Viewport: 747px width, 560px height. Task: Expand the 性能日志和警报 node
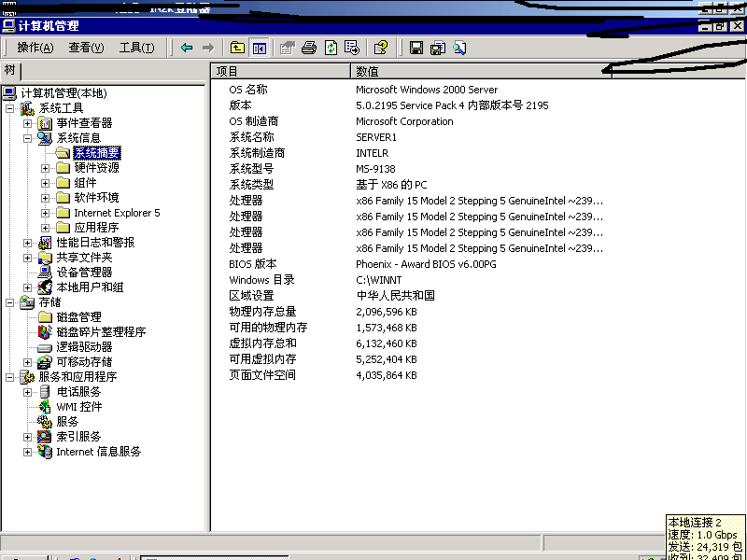pos(28,243)
